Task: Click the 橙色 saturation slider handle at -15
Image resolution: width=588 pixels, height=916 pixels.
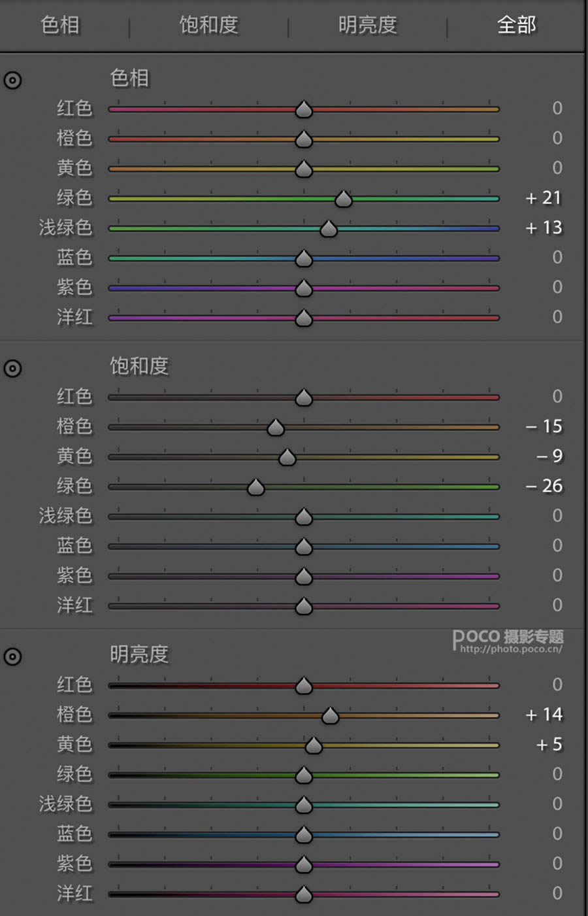Action: click(x=275, y=427)
